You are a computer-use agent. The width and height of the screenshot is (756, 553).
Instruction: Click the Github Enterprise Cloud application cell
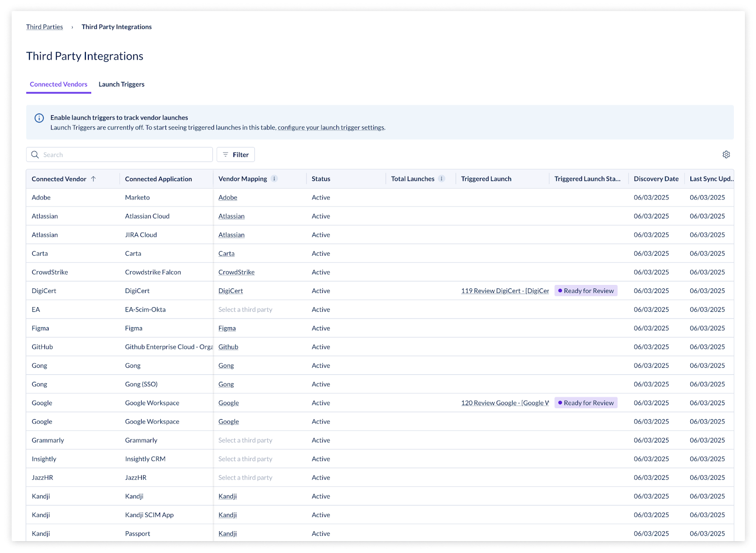(x=169, y=347)
